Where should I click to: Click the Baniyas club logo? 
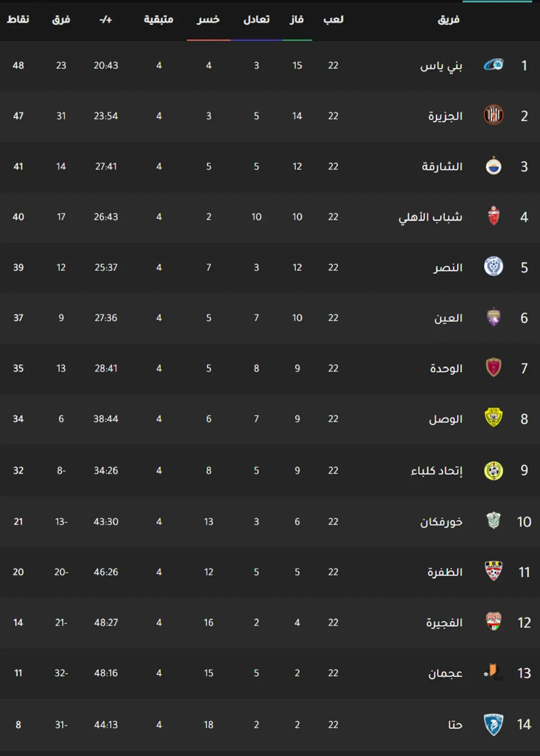tap(494, 65)
